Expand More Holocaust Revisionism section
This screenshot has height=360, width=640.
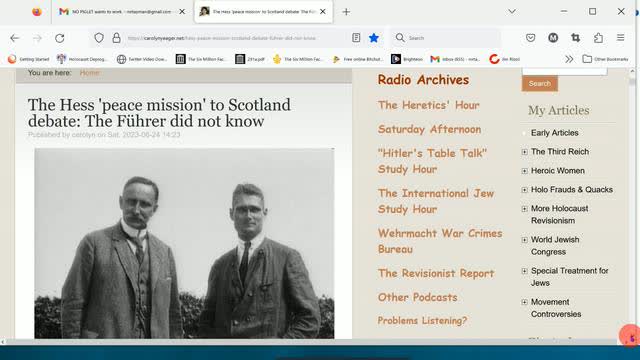pos(524,209)
